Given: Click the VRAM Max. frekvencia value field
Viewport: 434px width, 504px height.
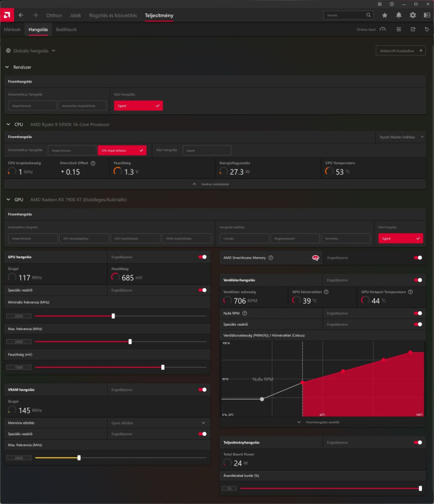Looking at the screenshot, I should tap(19, 458).
